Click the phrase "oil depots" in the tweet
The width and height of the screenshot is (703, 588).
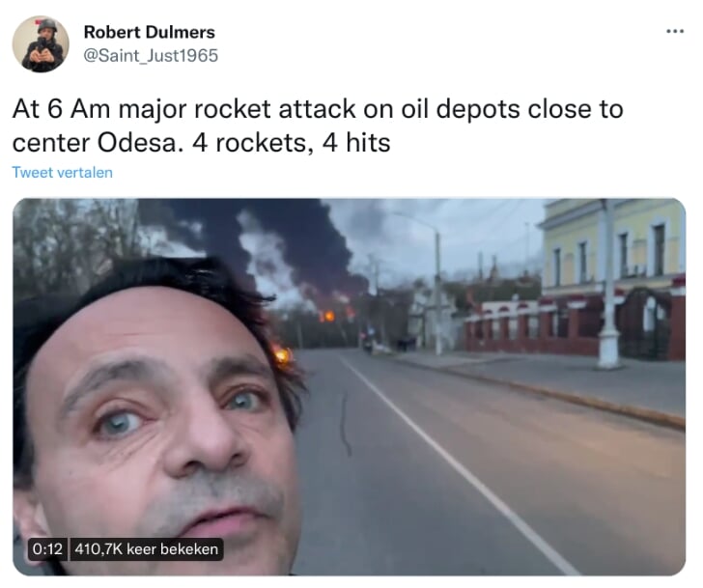click(460, 110)
